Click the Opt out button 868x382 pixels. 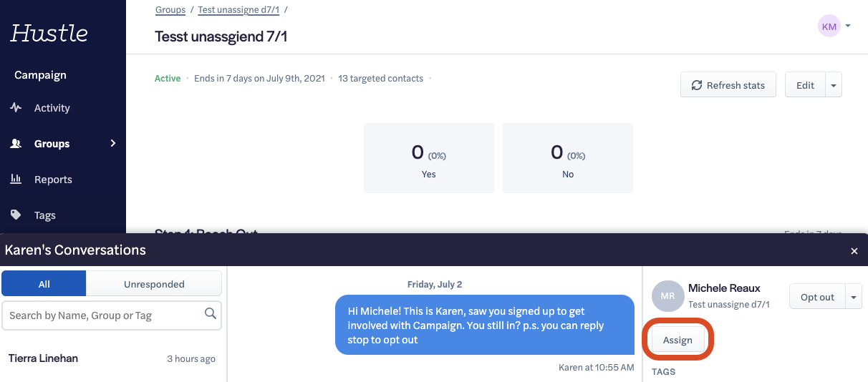817,297
